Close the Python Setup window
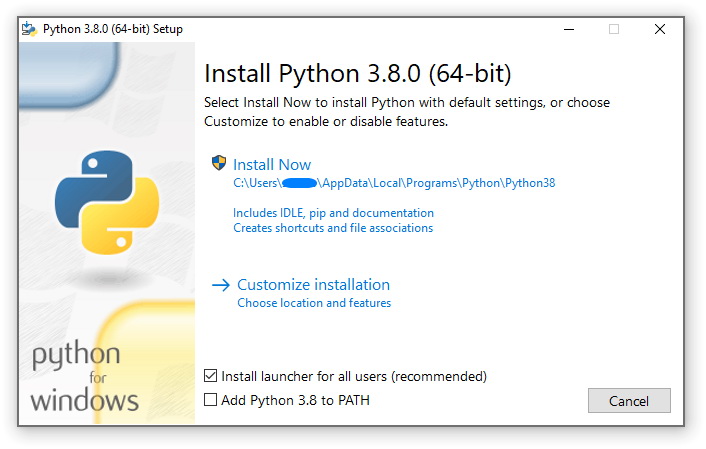This screenshot has width=706, height=449. [x=660, y=29]
